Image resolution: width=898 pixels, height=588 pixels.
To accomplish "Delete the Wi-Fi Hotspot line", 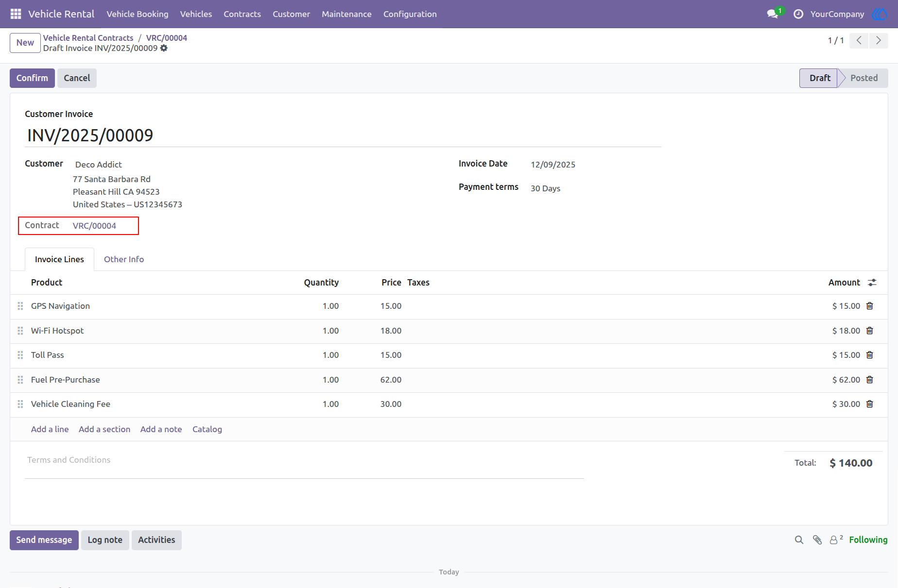I will [870, 331].
